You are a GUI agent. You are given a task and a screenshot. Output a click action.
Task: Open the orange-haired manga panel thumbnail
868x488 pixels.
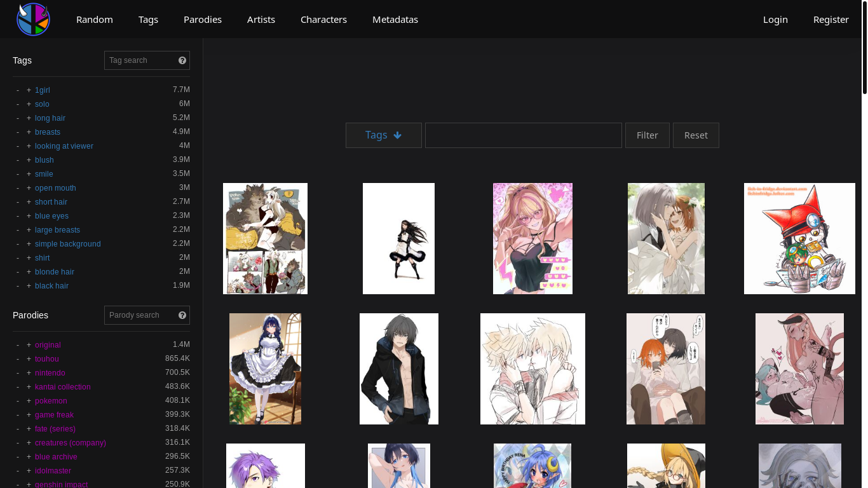[666, 369]
